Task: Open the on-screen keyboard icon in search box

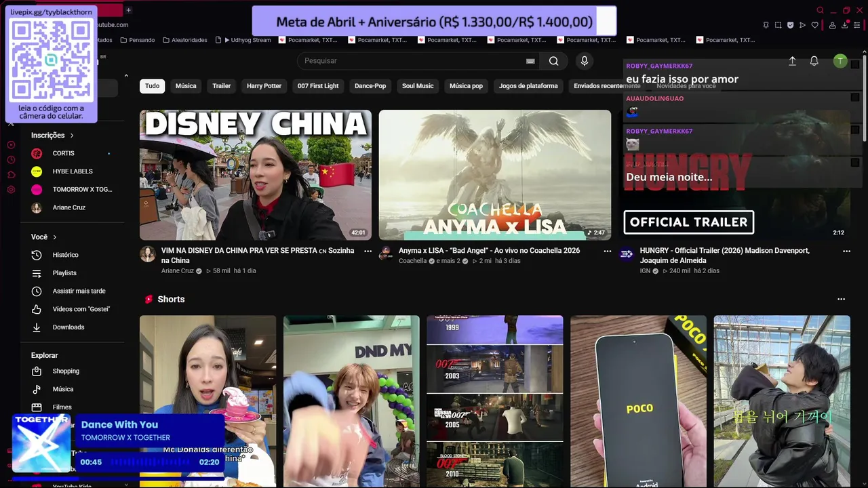Action: point(530,61)
